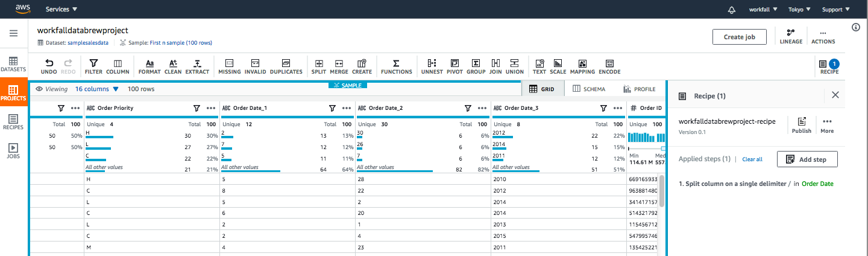868x256 pixels.
Task: Open the Text tool
Action: [x=539, y=66]
